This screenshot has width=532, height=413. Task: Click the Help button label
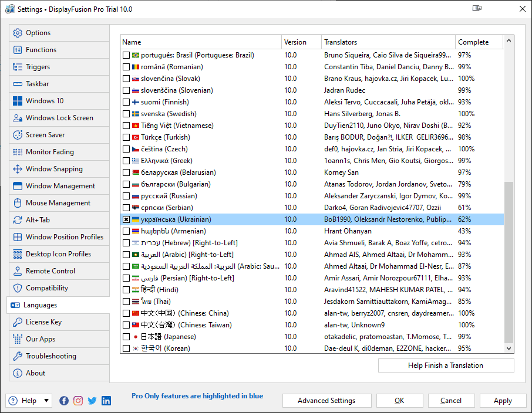pyautogui.click(x=29, y=401)
